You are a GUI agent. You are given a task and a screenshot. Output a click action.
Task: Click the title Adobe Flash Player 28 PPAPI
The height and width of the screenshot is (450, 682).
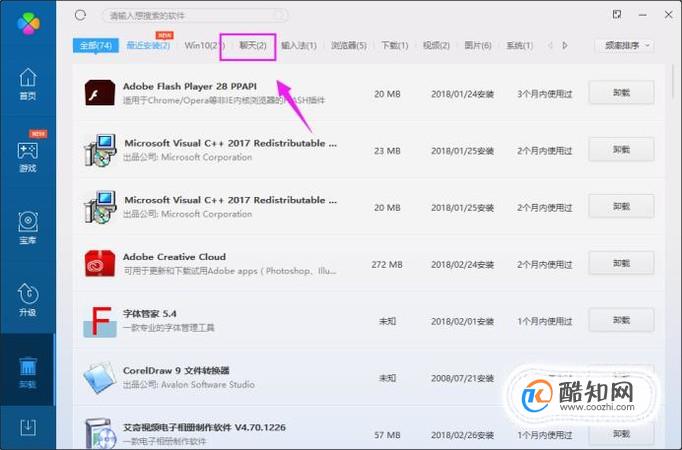(x=190, y=86)
